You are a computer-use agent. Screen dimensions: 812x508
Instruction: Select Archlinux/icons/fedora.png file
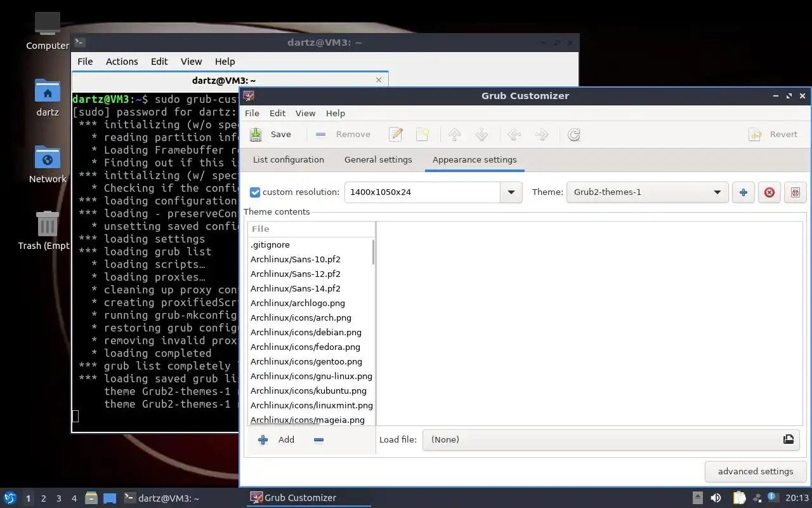coord(310,347)
